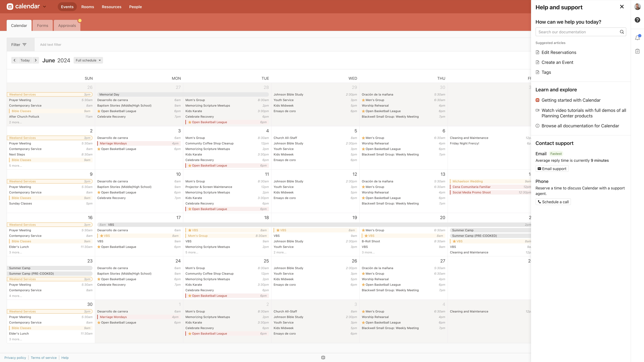Open user profile avatar
Screen dimensions: 644x362
637,7
